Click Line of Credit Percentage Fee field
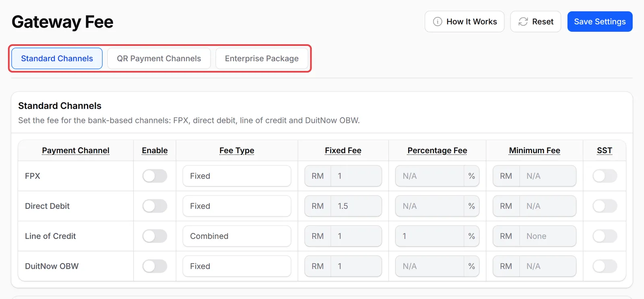The height and width of the screenshot is (299, 644). pyautogui.click(x=429, y=236)
